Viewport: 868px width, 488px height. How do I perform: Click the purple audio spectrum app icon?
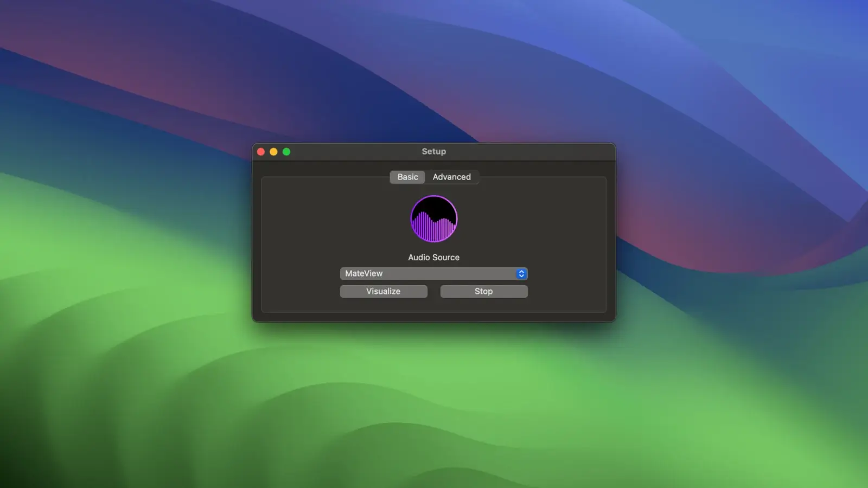[x=433, y=219]
